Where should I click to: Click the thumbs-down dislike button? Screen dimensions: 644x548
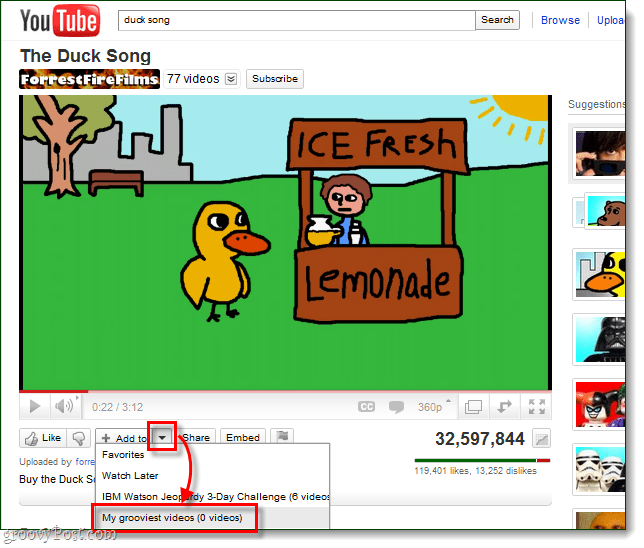tap(78, 438)
